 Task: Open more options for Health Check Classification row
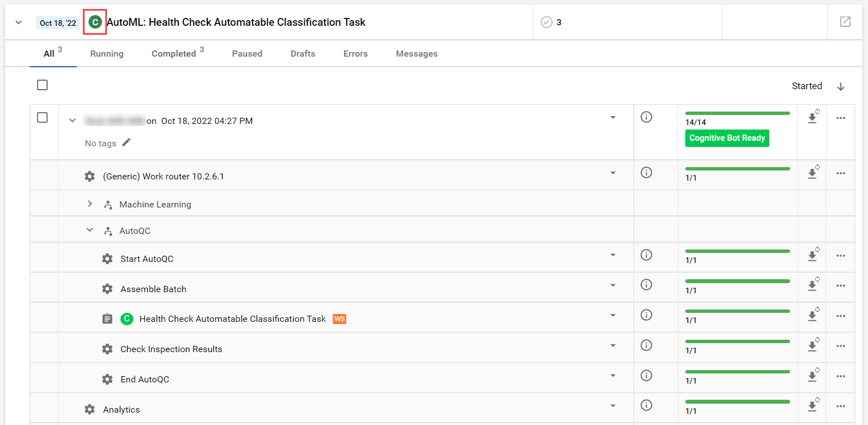pos(841,316)
